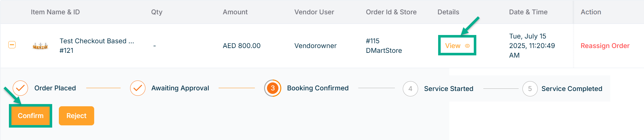The width and height of the screenshot is (644, 140).
Task: Click the step 5 Service Completed circle
Action: click(x=530, y=89)
